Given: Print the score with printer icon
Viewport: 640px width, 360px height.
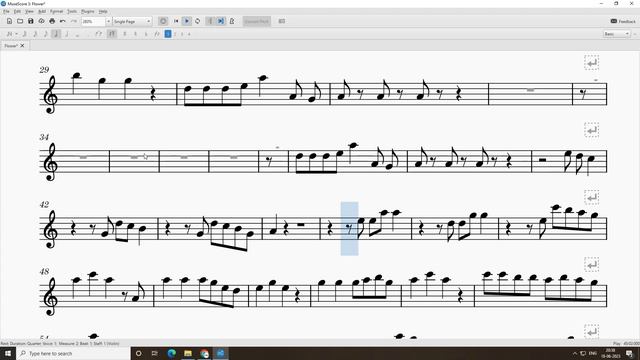Looking at the screenshot, I should (x=52, y=21).
